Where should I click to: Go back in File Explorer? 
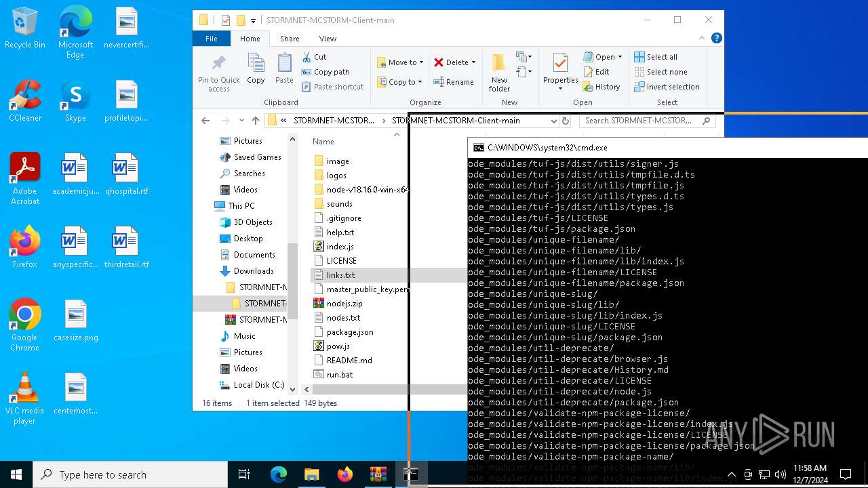pyautogui.click(x=205, y=121)
